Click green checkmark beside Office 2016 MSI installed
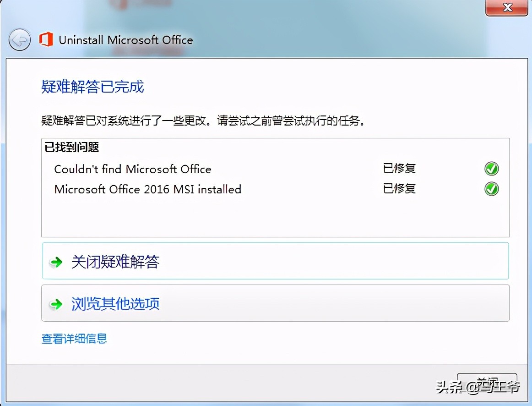 (x=491, y=189)
